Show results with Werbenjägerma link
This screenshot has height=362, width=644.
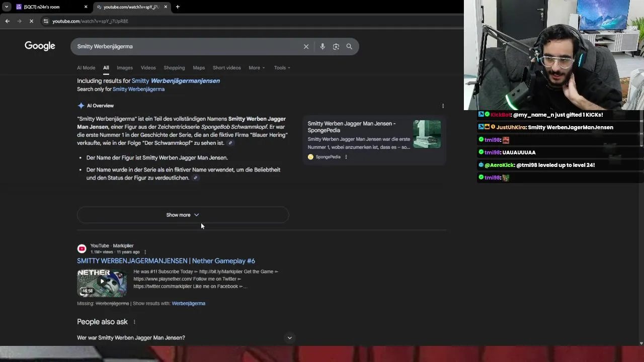(x=189, y=304)
